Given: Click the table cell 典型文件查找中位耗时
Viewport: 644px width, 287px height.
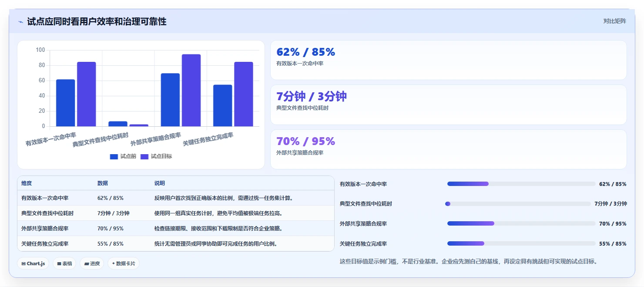Looking at the screenshot, I should [47, 213].
